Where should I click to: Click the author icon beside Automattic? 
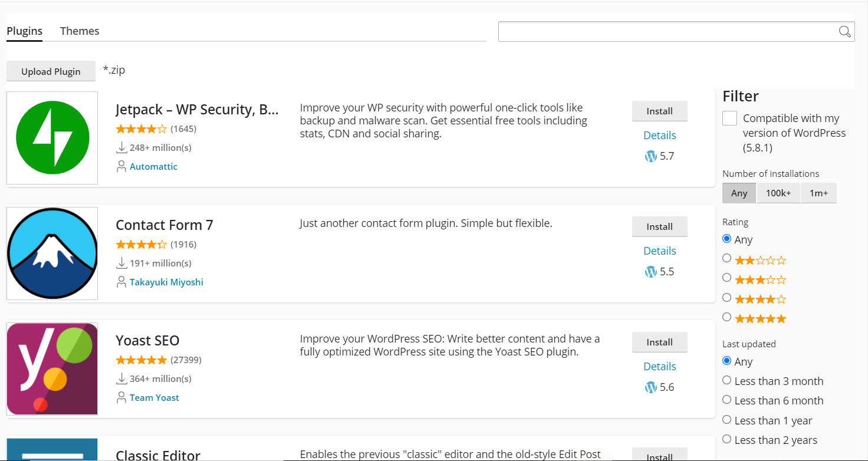point(121,166)
